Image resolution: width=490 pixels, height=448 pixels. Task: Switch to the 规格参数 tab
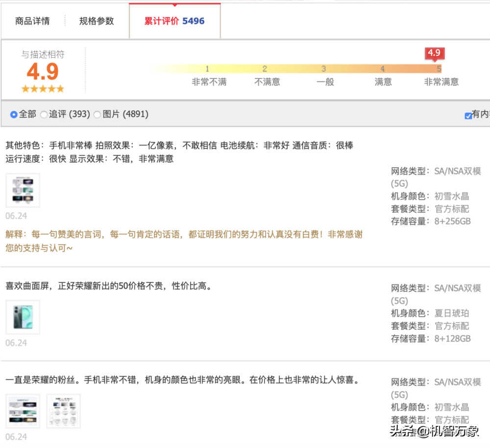point(97,21)
